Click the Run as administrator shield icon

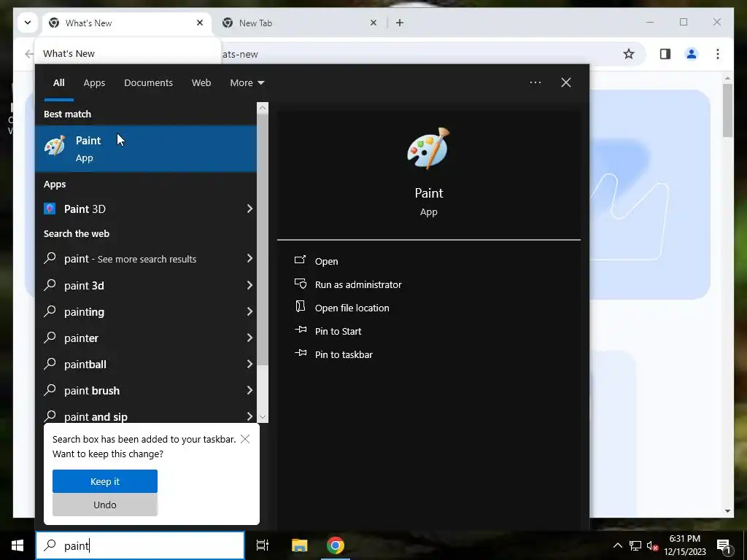point(300,284)
